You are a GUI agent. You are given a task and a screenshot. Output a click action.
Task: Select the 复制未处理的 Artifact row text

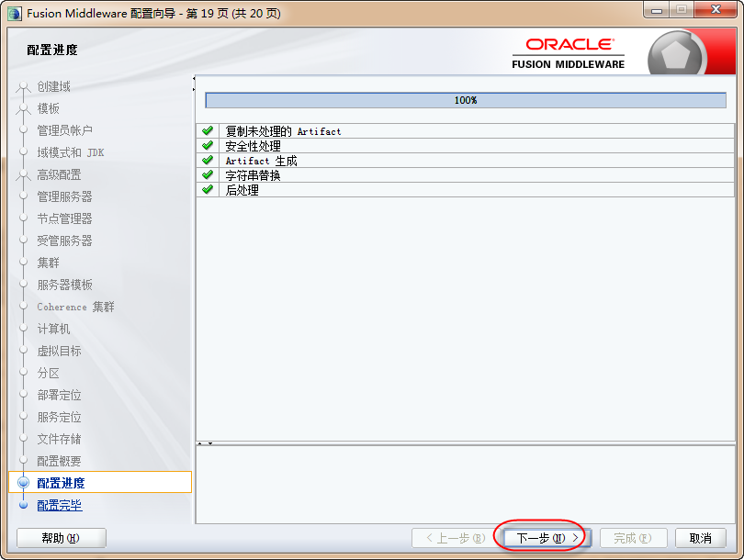point(283,131)
